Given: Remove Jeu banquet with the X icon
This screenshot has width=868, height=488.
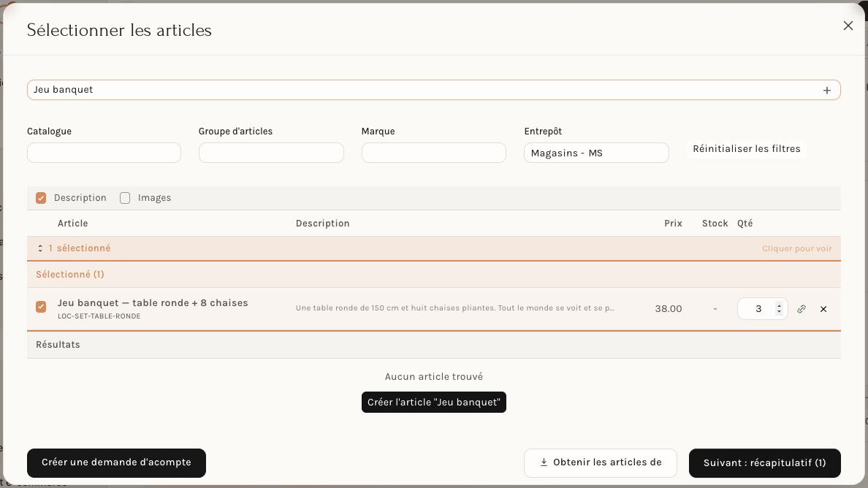Looking at the screenshot, I should pos(823,309).
